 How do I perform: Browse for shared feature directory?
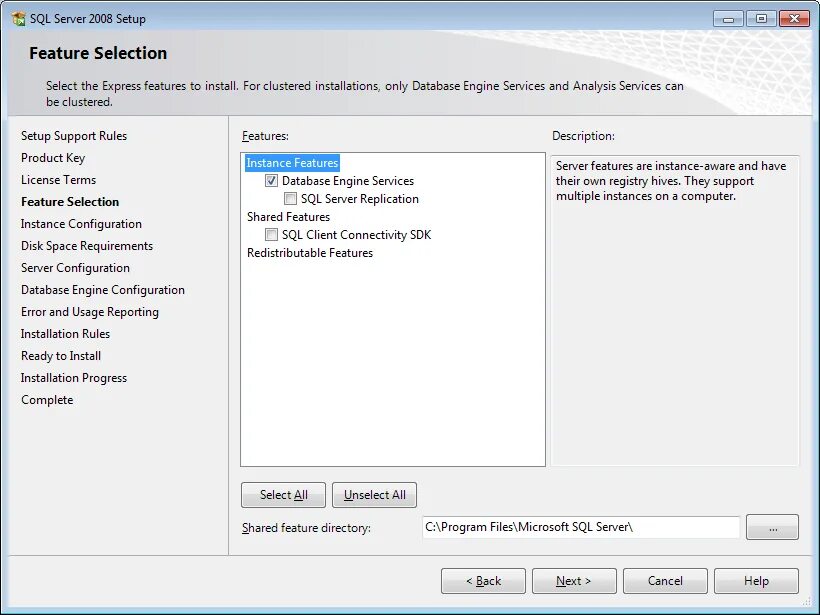tap(772, 527)
